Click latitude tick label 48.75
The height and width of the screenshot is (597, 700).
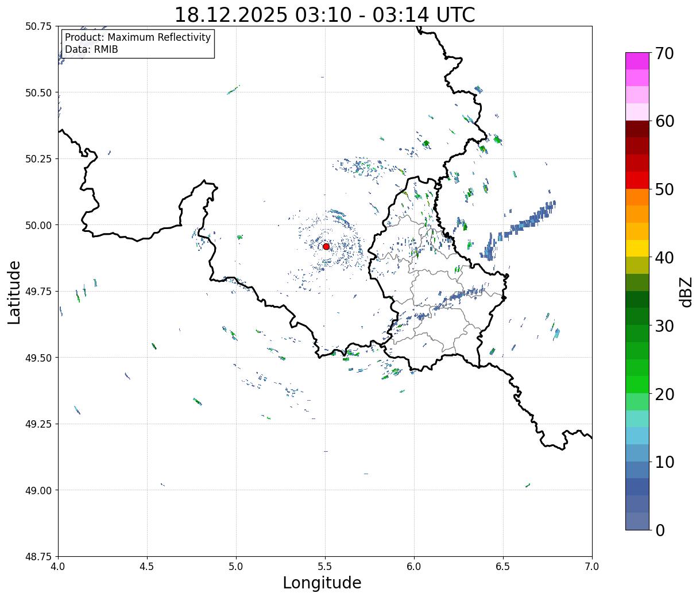pos(38,556)
